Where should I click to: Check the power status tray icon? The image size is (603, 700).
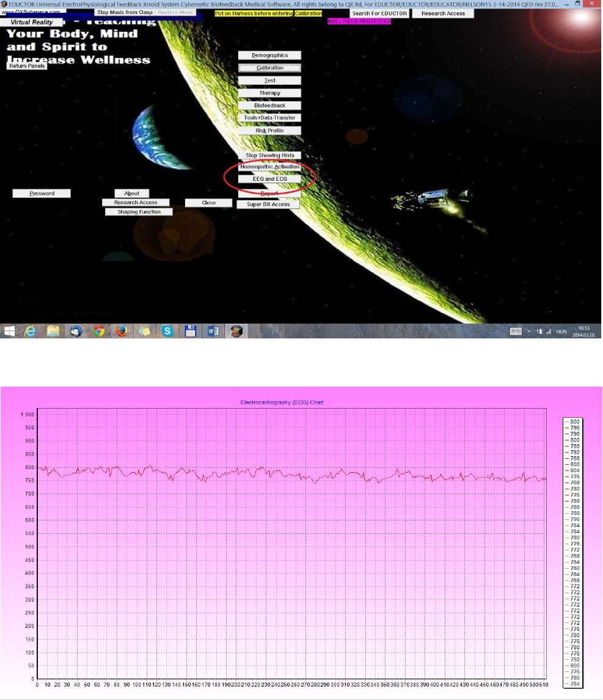[539, 331]
